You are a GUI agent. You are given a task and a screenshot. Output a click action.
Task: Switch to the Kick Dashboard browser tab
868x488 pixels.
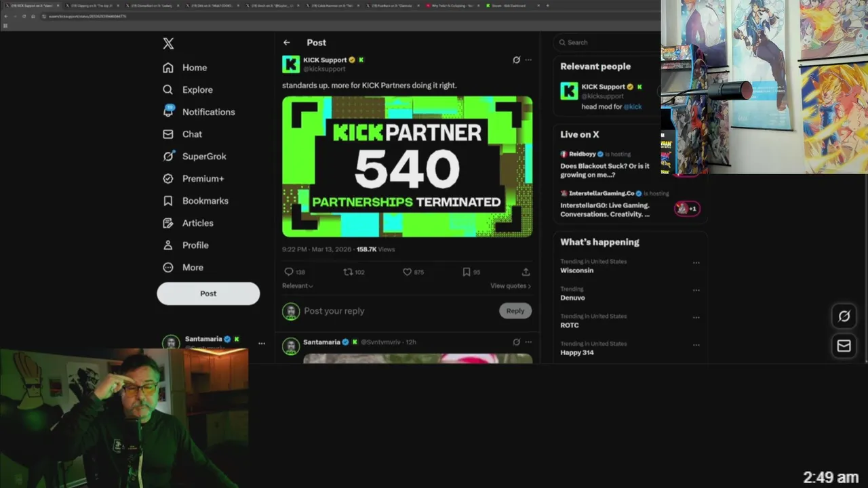coord(513,5)
